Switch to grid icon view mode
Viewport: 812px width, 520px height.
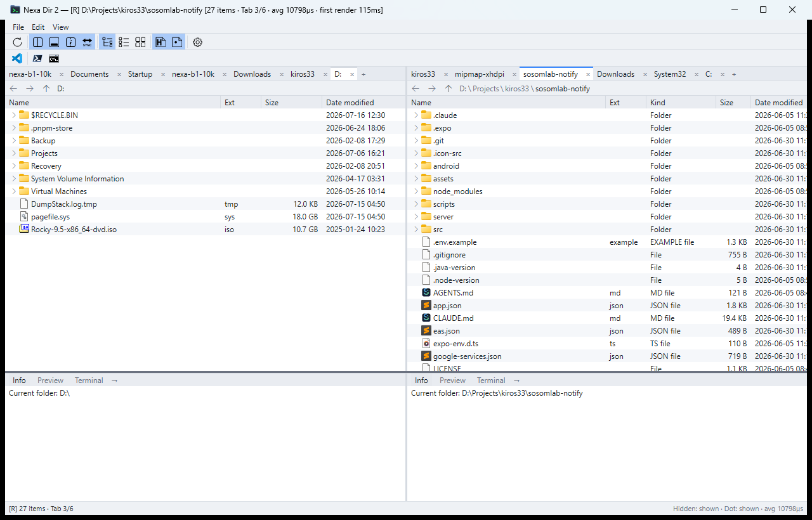pos(140,42)
